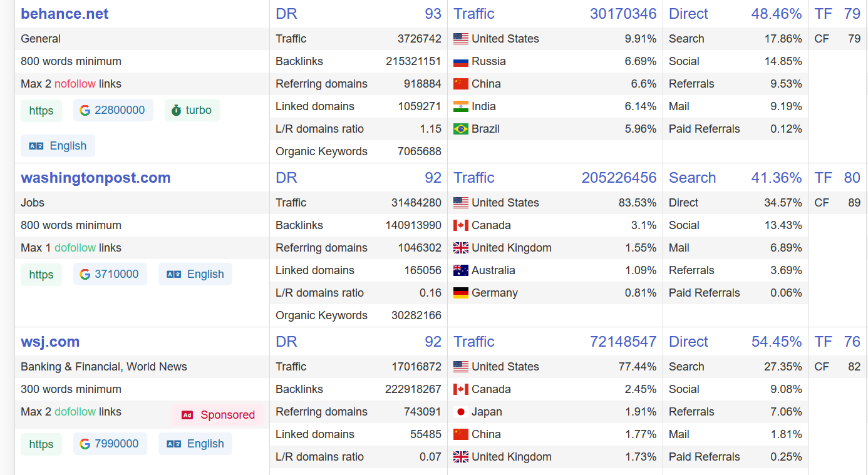The width and height of the screenshot is (868, 475).
Task: Click the Backlinks 215321151 value
Action: click(x=413, y=61)
